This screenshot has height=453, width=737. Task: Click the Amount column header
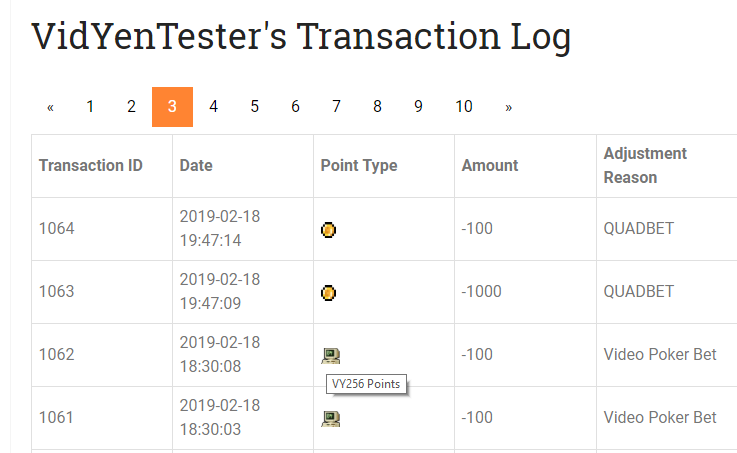(x=490, y=165)
